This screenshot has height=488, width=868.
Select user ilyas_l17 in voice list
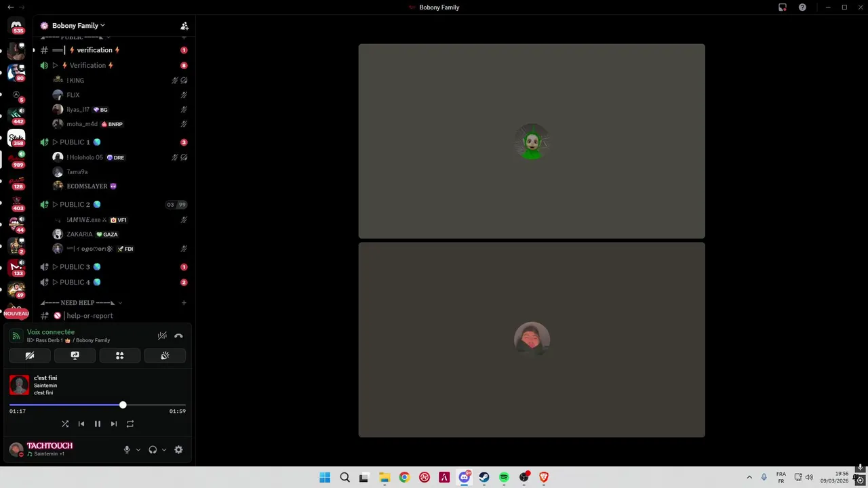(120, 110)
